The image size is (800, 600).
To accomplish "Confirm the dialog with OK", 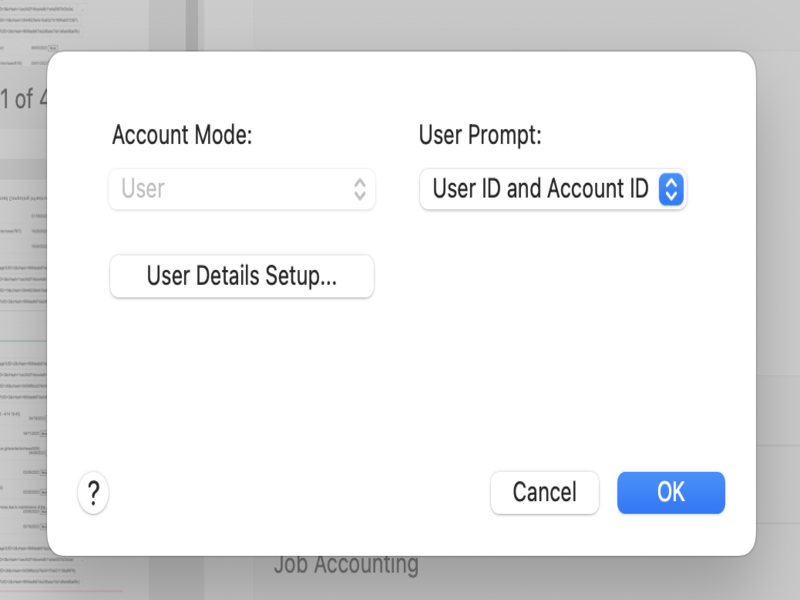I will click(x=670, y=493).
